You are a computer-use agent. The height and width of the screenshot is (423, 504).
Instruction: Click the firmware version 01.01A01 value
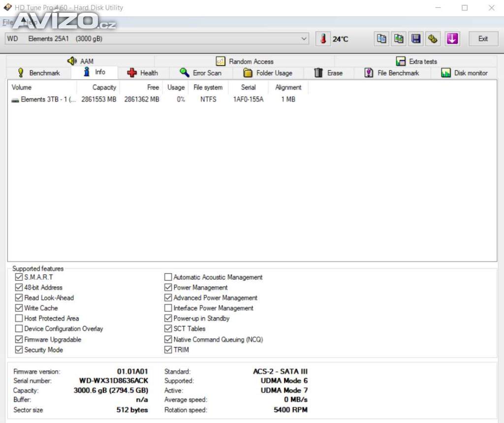(x=132, y=372)
